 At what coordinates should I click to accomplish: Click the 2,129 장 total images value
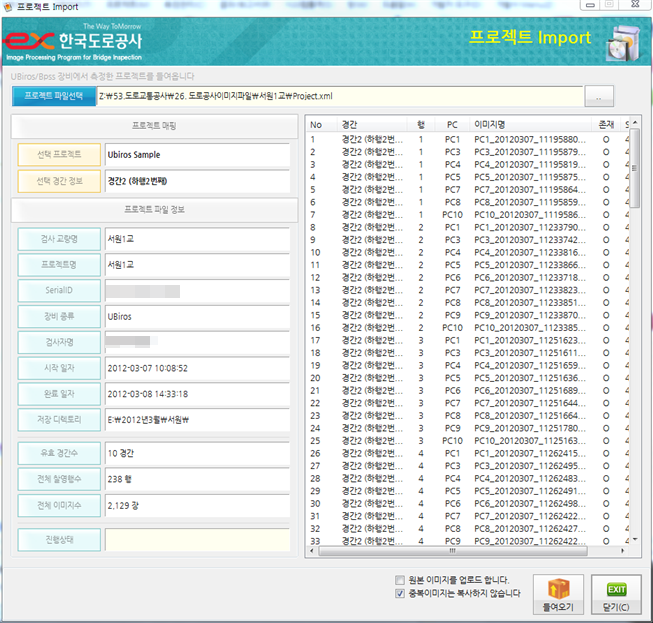pos(197,506)
